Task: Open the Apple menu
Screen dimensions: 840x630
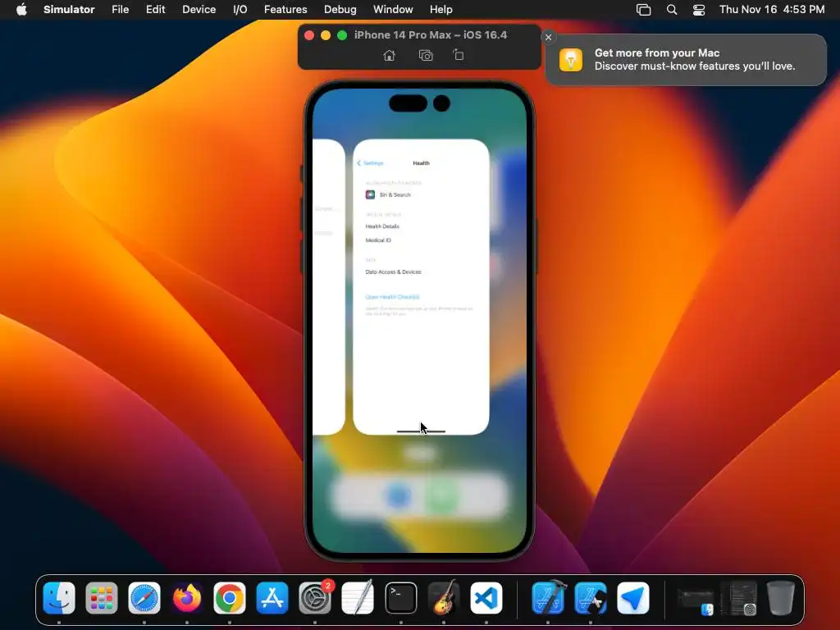Action: tap(21, 9)
